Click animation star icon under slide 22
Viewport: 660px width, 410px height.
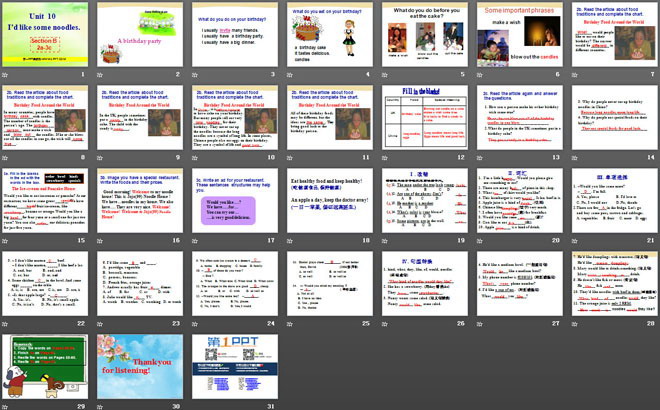coord(6,325)
